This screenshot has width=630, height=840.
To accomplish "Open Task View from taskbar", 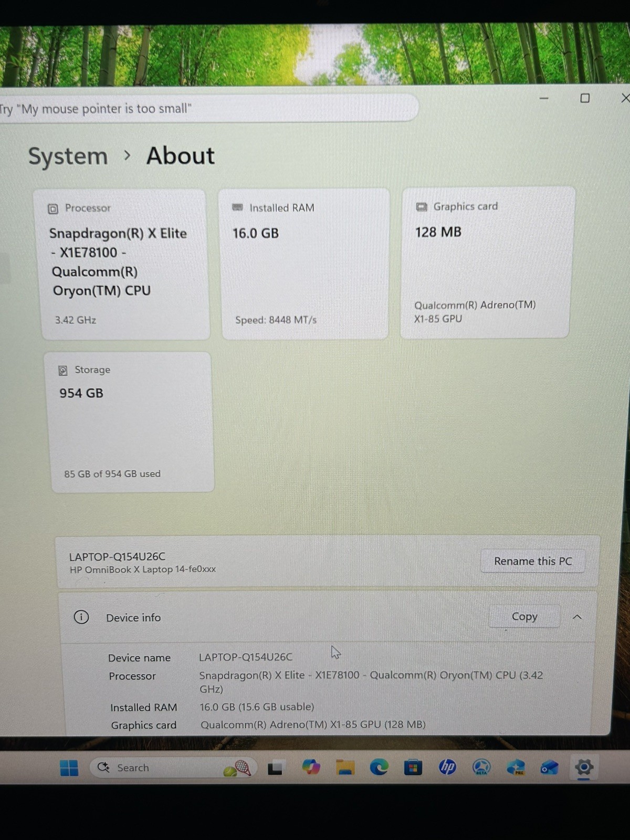I will tap(275, 768).
